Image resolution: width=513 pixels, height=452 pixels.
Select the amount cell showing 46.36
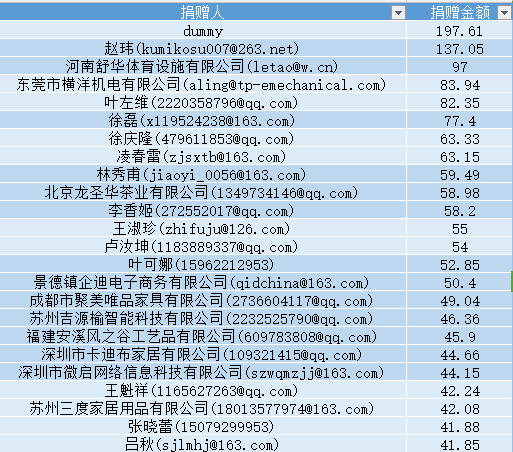[460, 319]
